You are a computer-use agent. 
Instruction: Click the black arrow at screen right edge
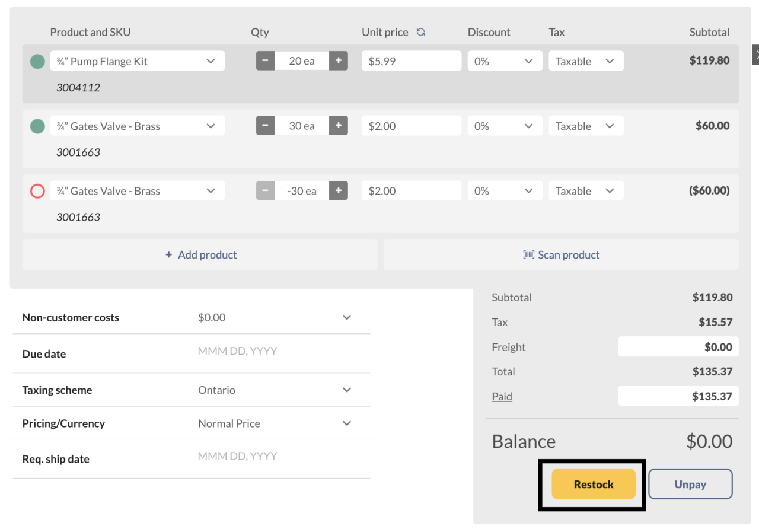tap(755, 54)
